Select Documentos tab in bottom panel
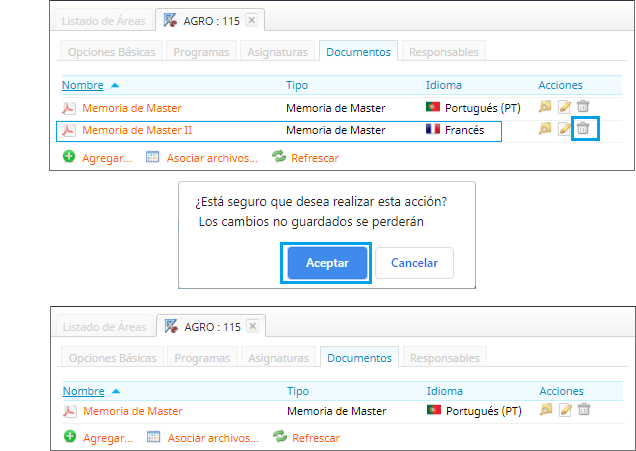Screen dimensions: 636x451 tap(359, 358)
